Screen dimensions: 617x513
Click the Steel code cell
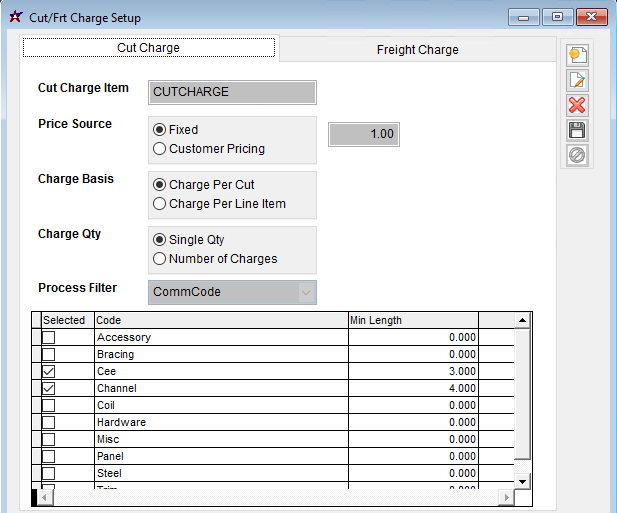coord(222,473)
